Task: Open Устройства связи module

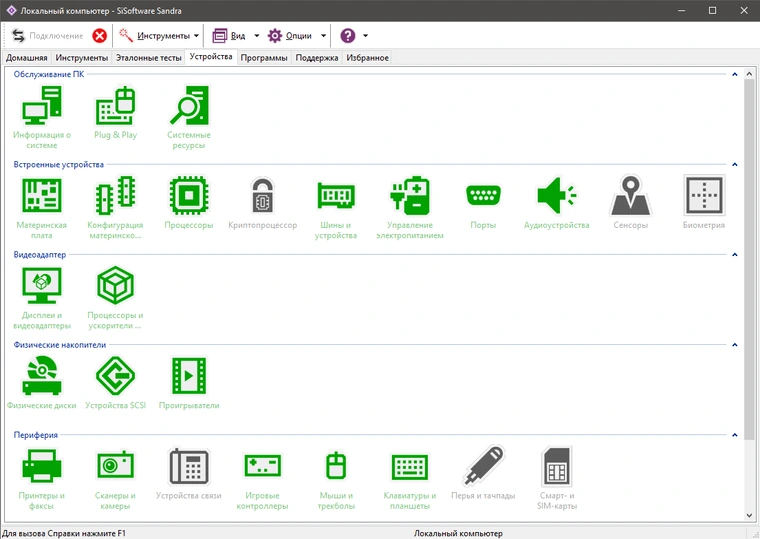Action: click(189, 473)
